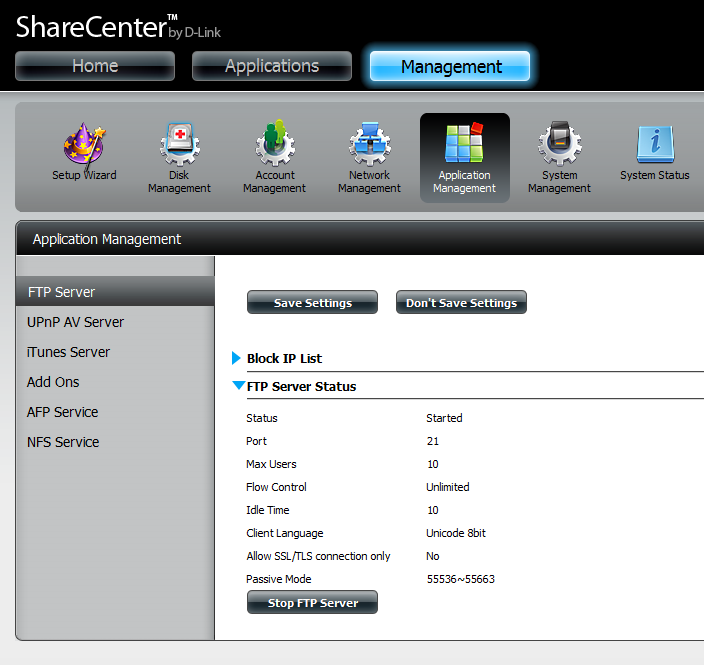Open Account Management icon
Viewport: 704px width, 665px height.
[x=274, y=157]
